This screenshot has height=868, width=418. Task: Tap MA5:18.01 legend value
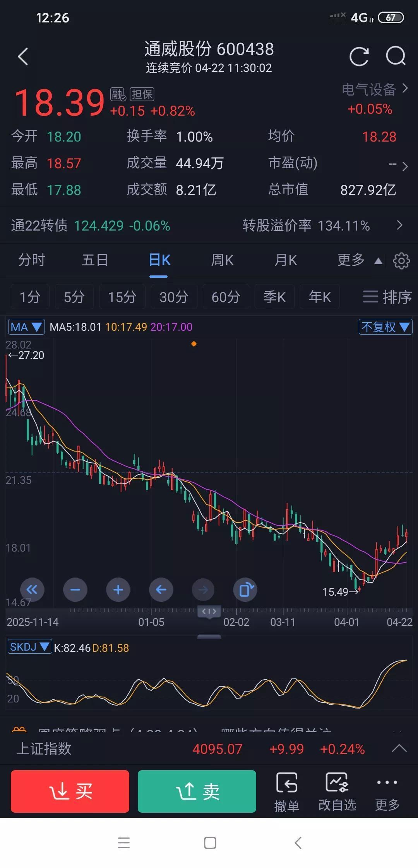click(75, 327)
